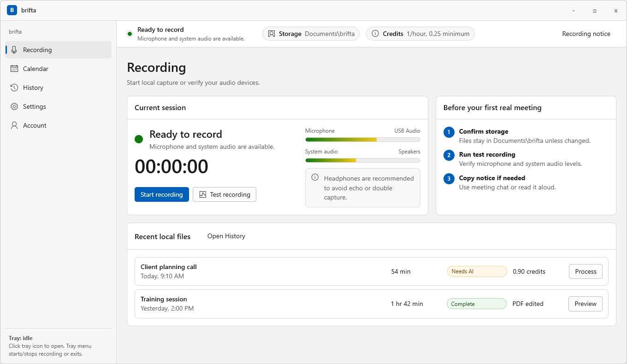Screen dimensions: 627x364
Task: Click step 3 circle for Copy notice
Action: click(x=449, y=179)
